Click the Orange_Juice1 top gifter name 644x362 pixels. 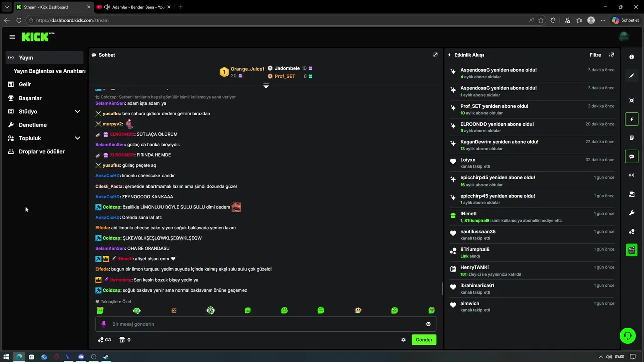click(x=248, y=69)
